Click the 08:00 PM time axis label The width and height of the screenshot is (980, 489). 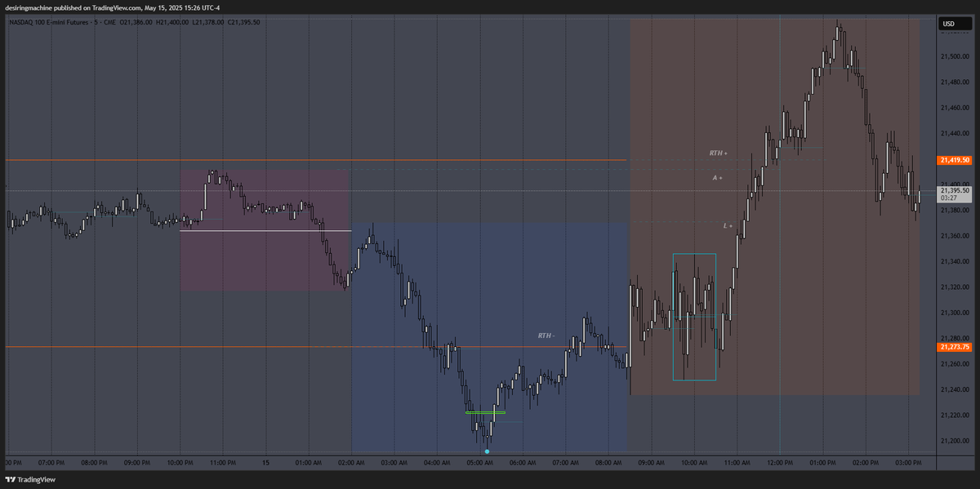pyautogui.click(x=95, y=462)
